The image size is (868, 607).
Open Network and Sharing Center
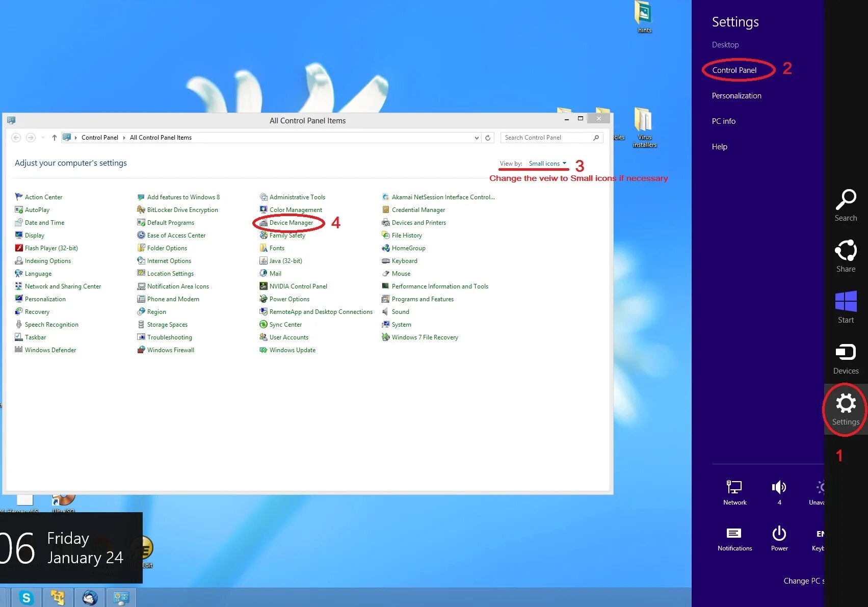[58, 286]
